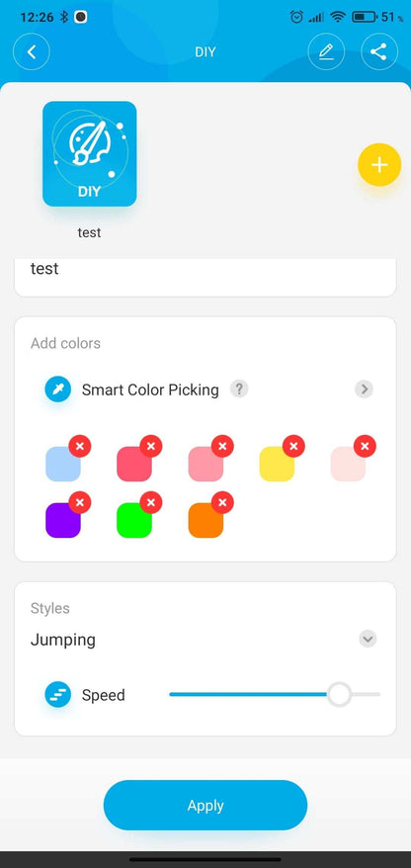Select the green color swatch
Viewport: 411px width, 868px height.
(x=133, y=520)
